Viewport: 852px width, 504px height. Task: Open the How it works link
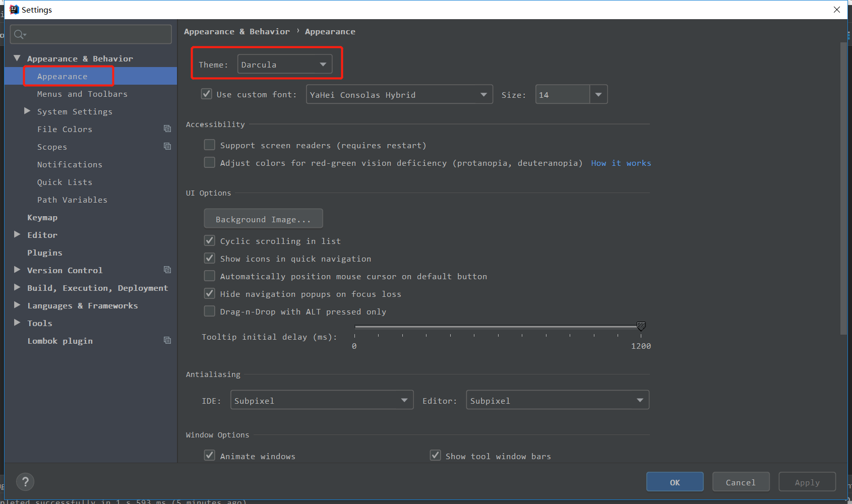(x=621, y=163)
